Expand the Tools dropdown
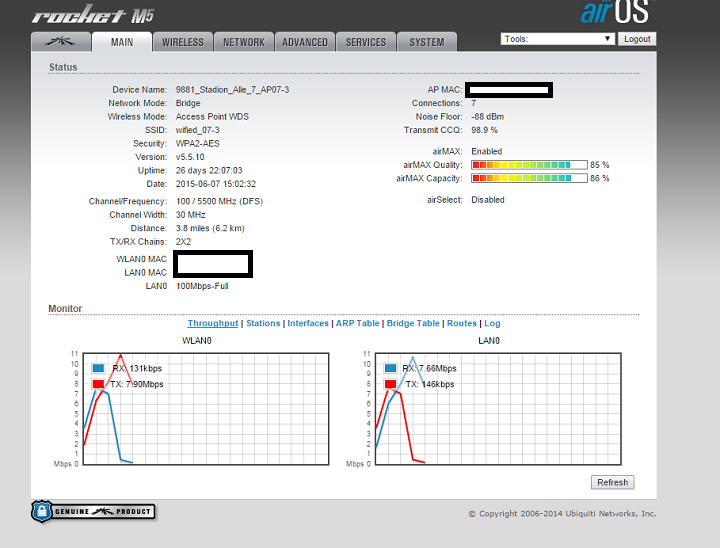Screen dimensions: 720x548 point(558,39)
